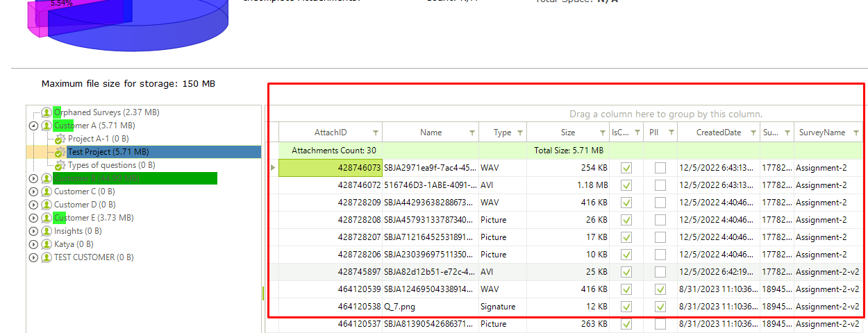Toggle PII checkbox for attachment 428745897
Image resolution: width=868 pixels, height=333 pixels.
[660, 272]
